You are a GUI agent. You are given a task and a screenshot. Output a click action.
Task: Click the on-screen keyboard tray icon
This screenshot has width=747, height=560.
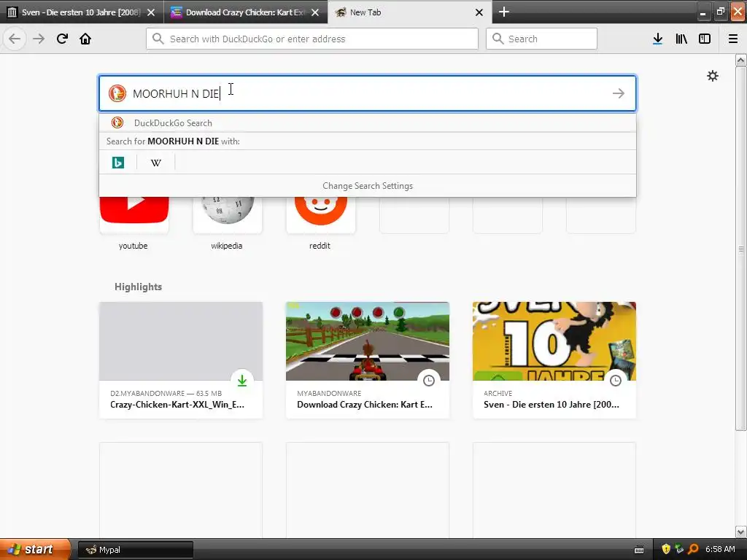pyautogui.click(x=639, y=550)
